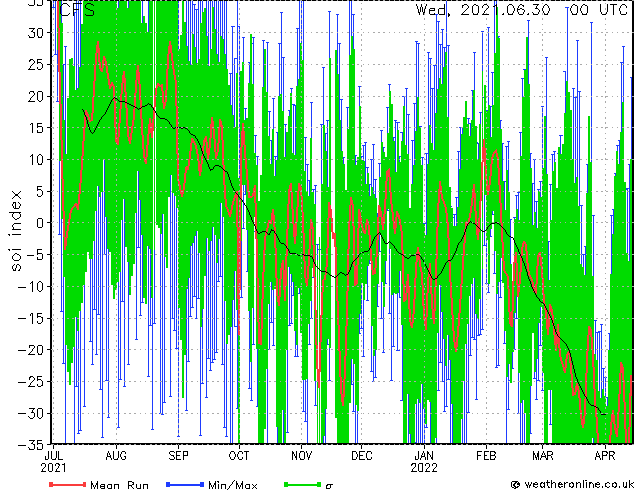634x490 pixels.
Task: Click the y-axis value '-25'
Action: [31, 382]
